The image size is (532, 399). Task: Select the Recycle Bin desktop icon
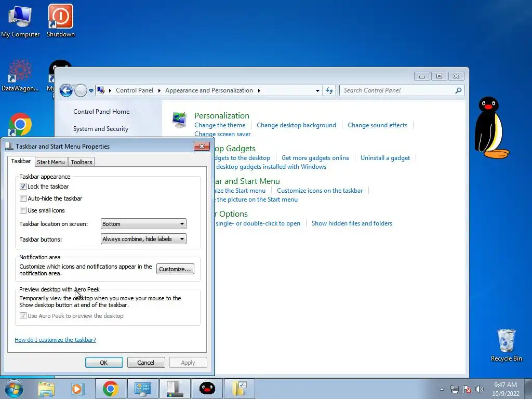click(506, 345)
